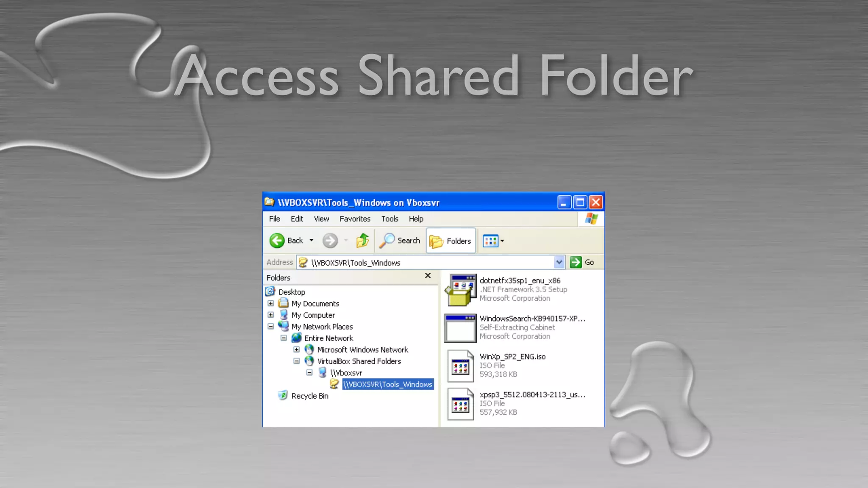Click the green Back arrow icon
The image size is (868, 488).
(277, 241)
